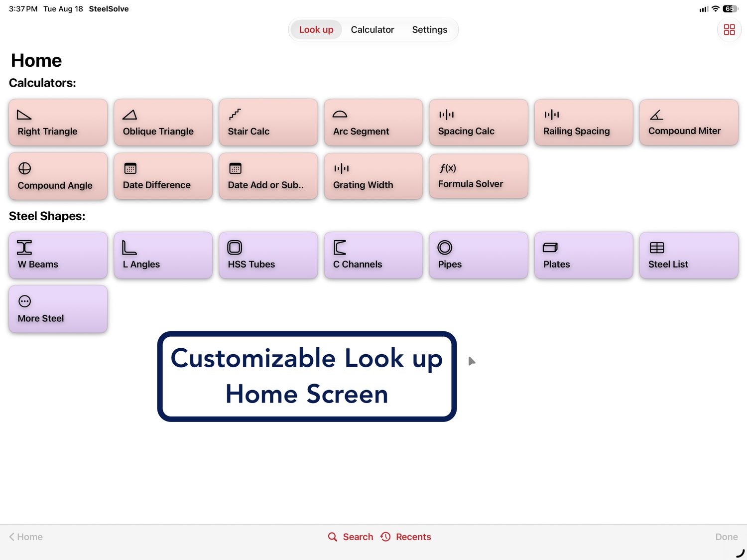
Task: Browse L Angles steel shapes
Action: coord(163,255)
